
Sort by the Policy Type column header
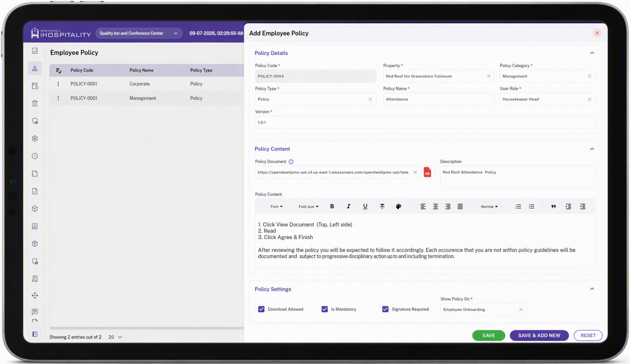point(201,70)
